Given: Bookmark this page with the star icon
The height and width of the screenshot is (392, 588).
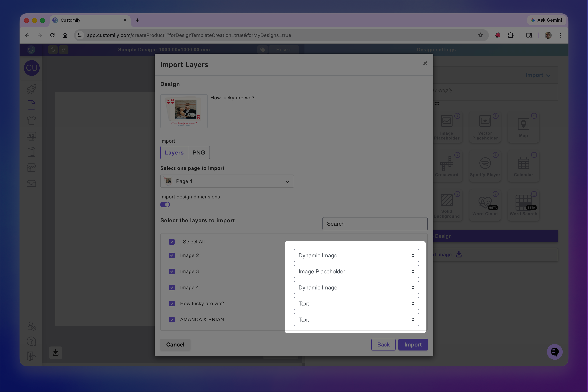Looking at the screenshot, I should click(x=480, y=35).
